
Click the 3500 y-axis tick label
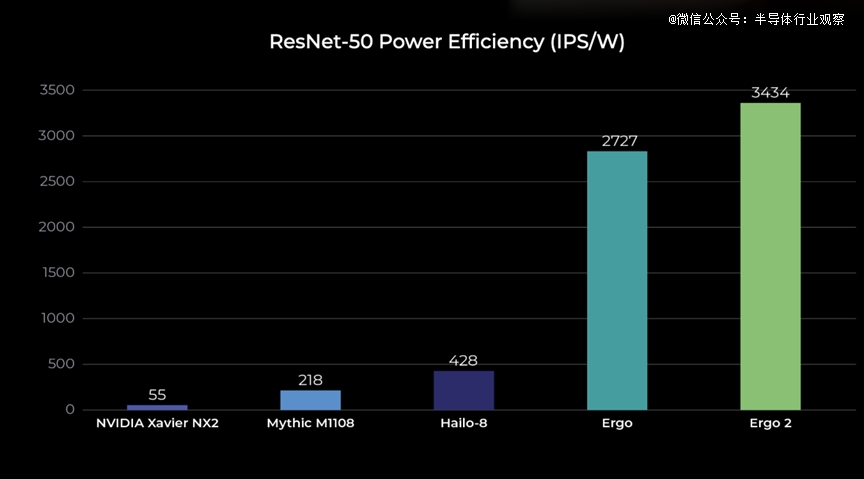pyautogui.click(x=57, y=90)
